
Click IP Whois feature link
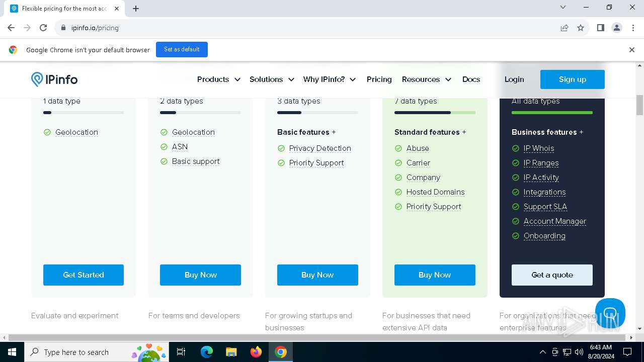pos(539,148)
